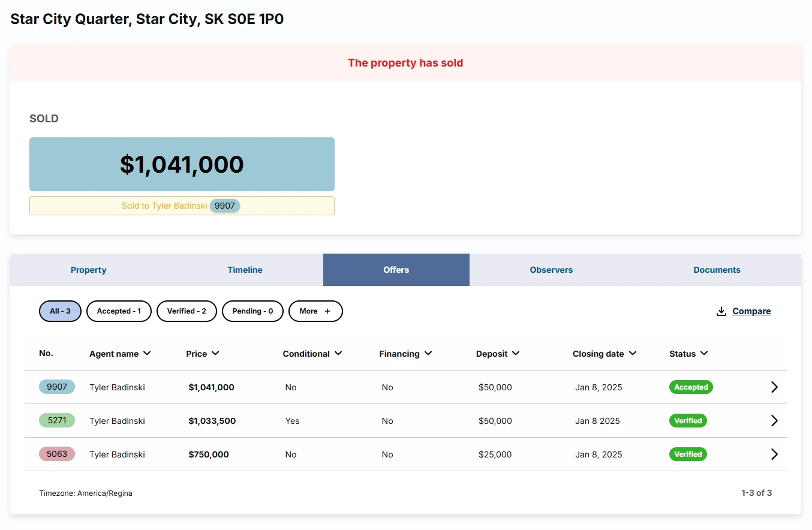
Task: Click The property has sold notice
Action: point(405,63)
